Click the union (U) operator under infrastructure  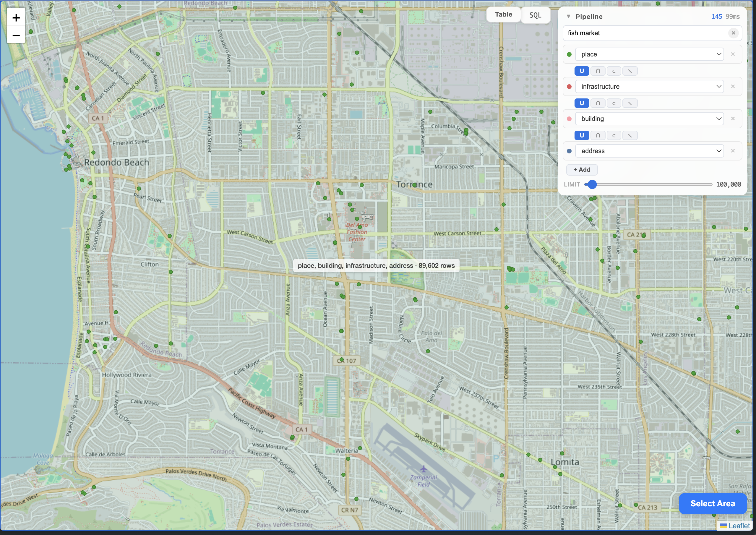click(x=582, y=103)
